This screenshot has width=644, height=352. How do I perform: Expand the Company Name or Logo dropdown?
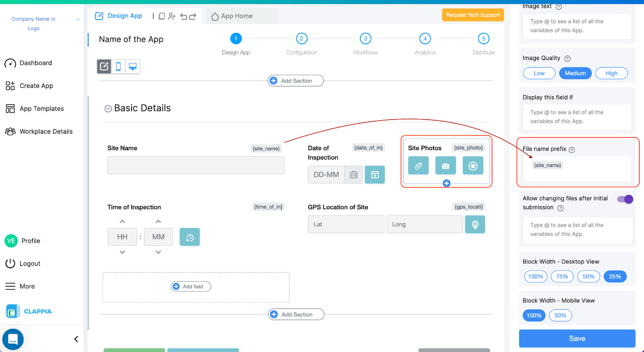pyautogui.click(x=78, y=19)
